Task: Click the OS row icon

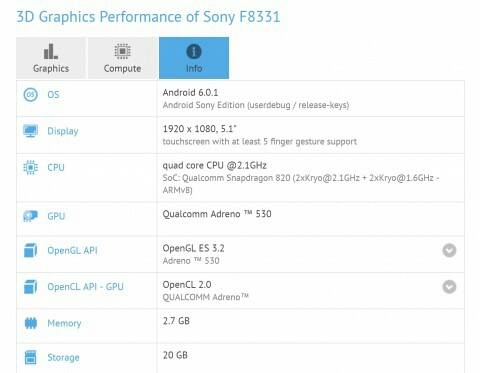Action: [30, 95]
